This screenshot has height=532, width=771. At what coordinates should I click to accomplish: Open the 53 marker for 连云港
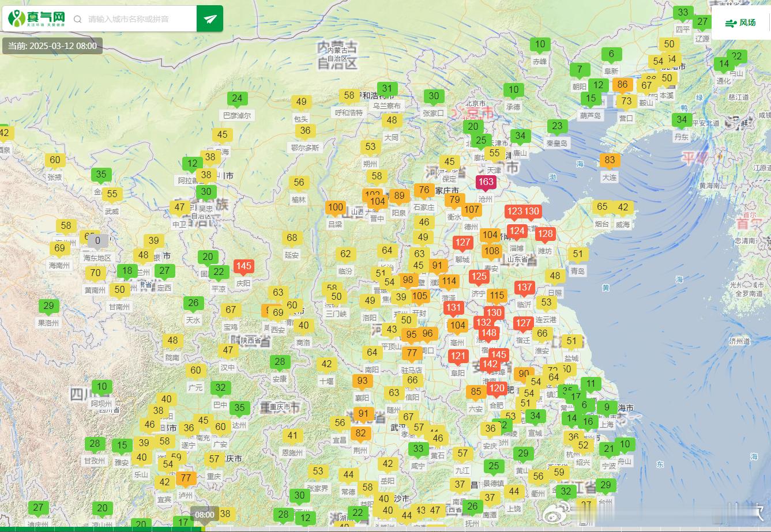tap(547, 303)
